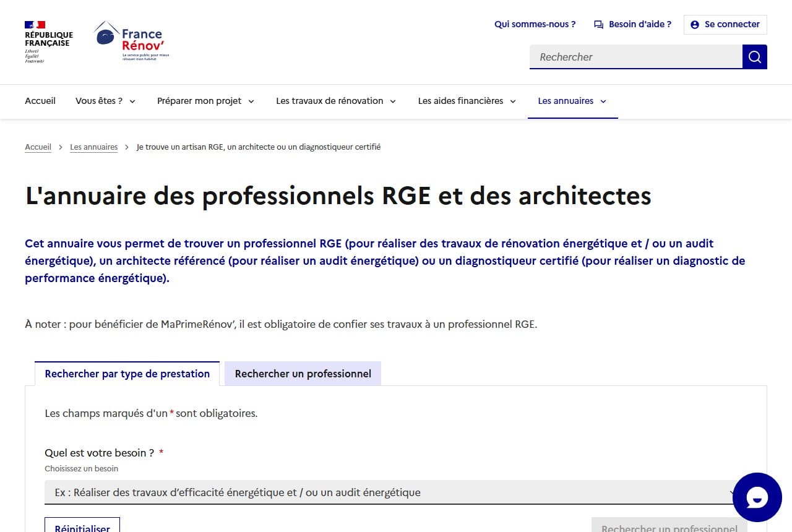The image size is (792, 532).
Task: Click the user icon in Se connecter
Action: (x=695, y=25)
